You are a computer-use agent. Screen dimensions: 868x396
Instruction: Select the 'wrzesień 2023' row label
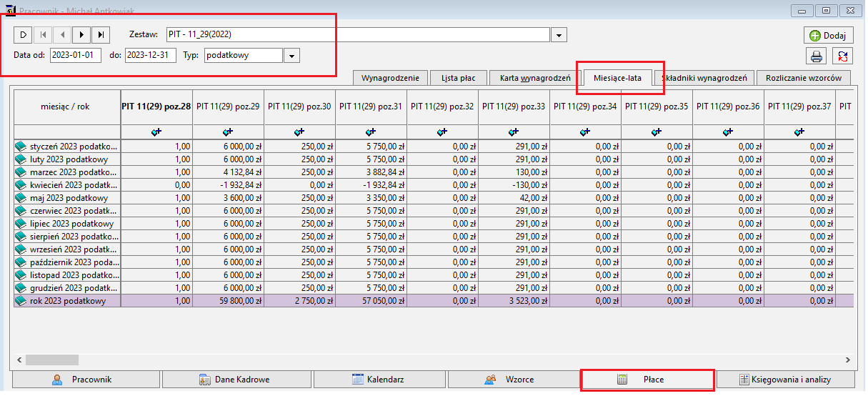[74, 249]
